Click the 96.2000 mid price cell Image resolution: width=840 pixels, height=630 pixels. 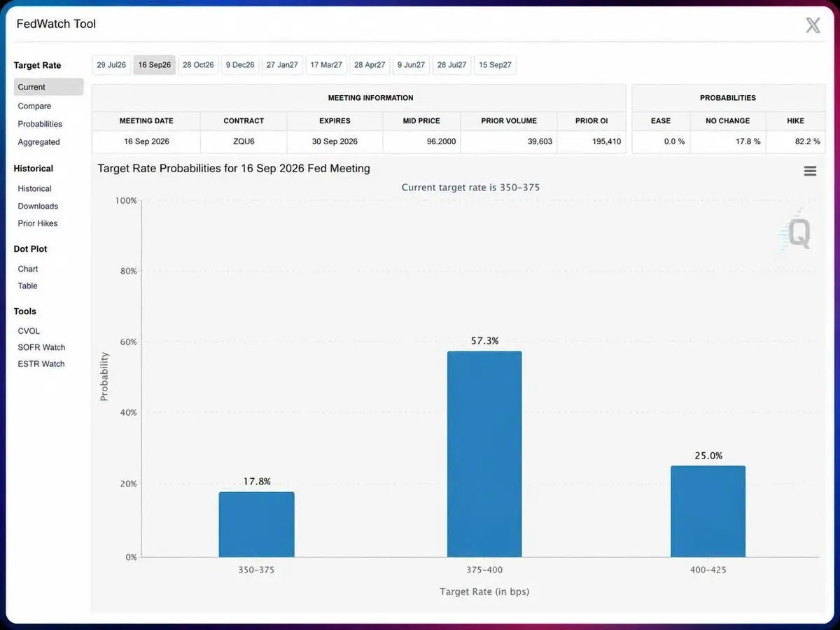pos(421,141)
